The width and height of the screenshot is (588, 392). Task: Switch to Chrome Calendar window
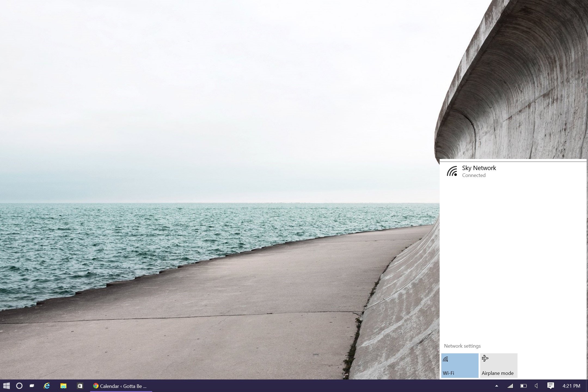(121, 386)
